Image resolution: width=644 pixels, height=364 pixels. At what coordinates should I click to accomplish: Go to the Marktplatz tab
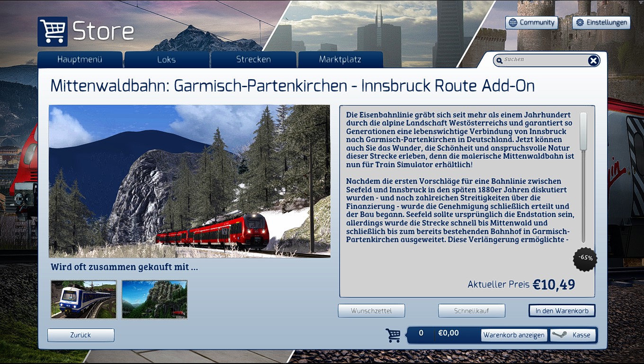pyautogui.click(x=340, y=60)
